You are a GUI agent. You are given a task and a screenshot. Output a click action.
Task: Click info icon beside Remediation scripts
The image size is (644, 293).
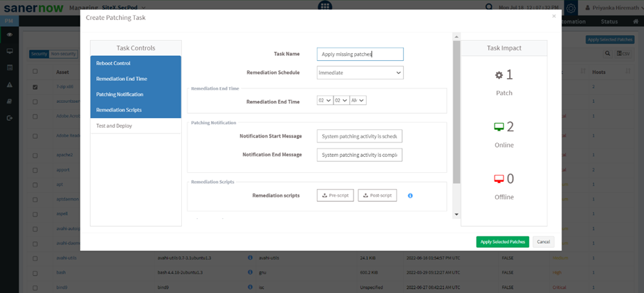410,196
